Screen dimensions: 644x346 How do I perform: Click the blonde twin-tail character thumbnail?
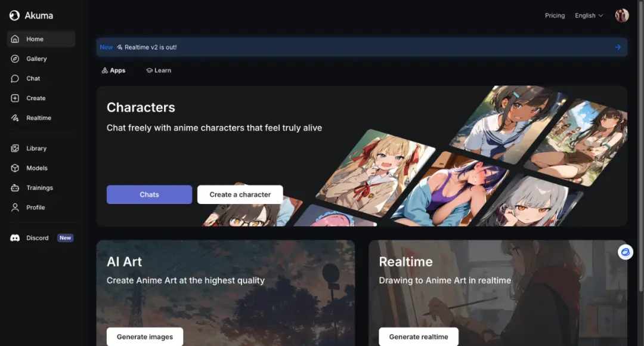pyautogui.click(x=376, y=173)
